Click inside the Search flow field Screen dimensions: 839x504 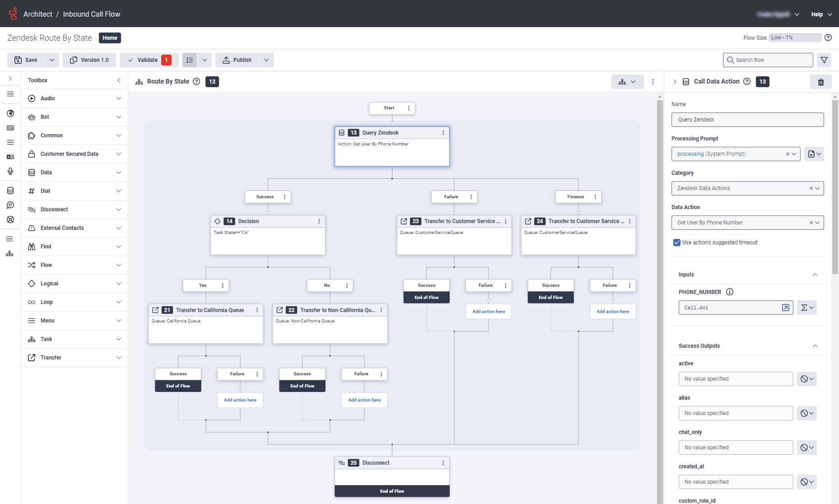[x=768, y=60]
